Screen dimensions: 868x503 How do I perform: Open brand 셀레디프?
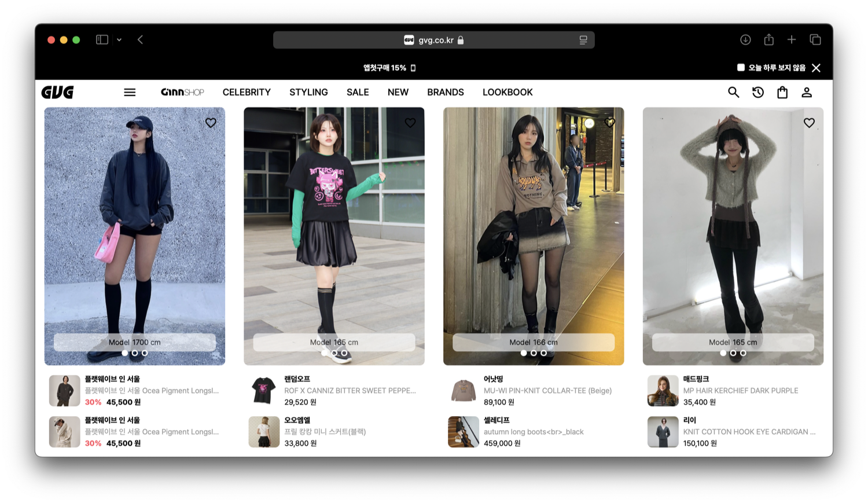(x=496, y=420)
